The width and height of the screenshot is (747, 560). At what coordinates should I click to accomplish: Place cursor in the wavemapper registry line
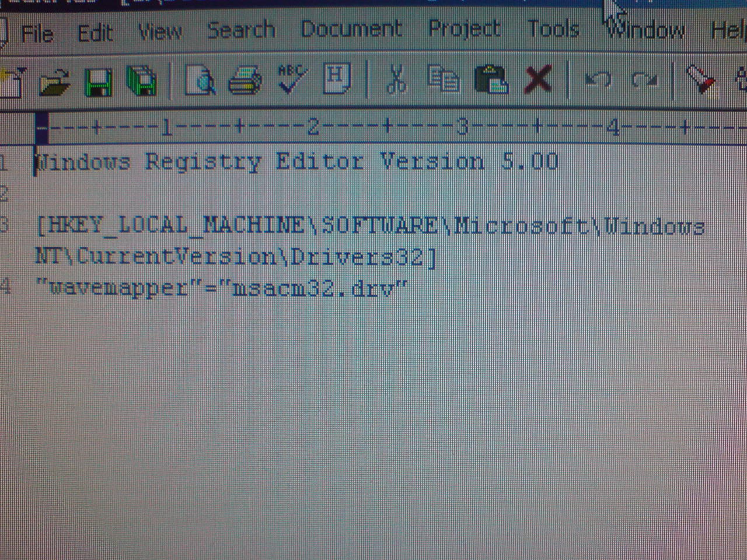pos(222,288)
